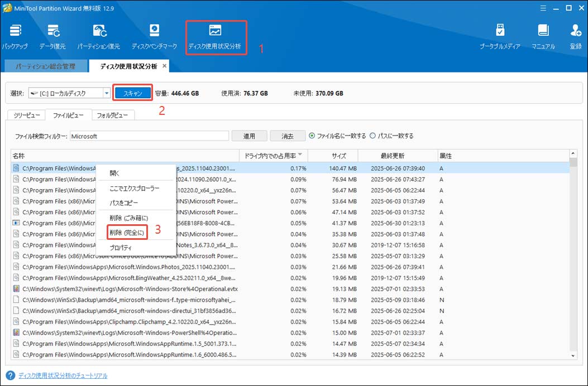Viewport: 588px width, 386px height.
Task: Click file icon of PowerShell%4Operatio row
Action: [x=16, y=333]
